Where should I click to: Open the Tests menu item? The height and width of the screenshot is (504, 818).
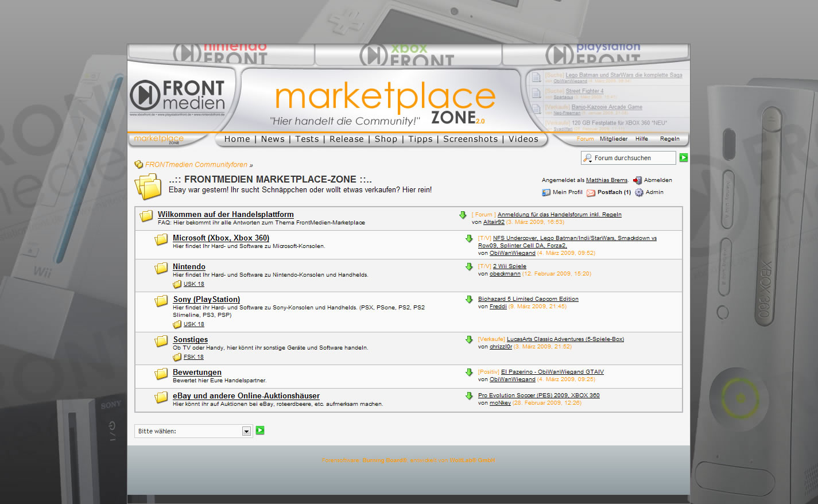307,139
